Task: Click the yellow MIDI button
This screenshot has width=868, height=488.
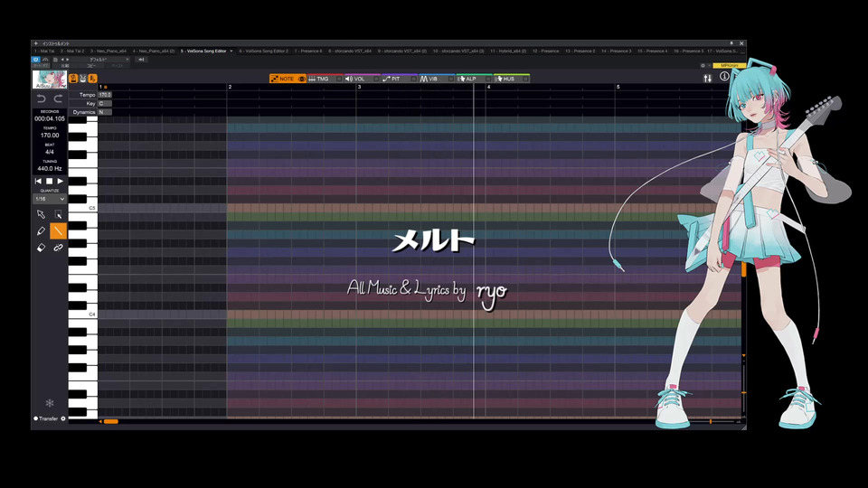Action: (x=729, y=65)
